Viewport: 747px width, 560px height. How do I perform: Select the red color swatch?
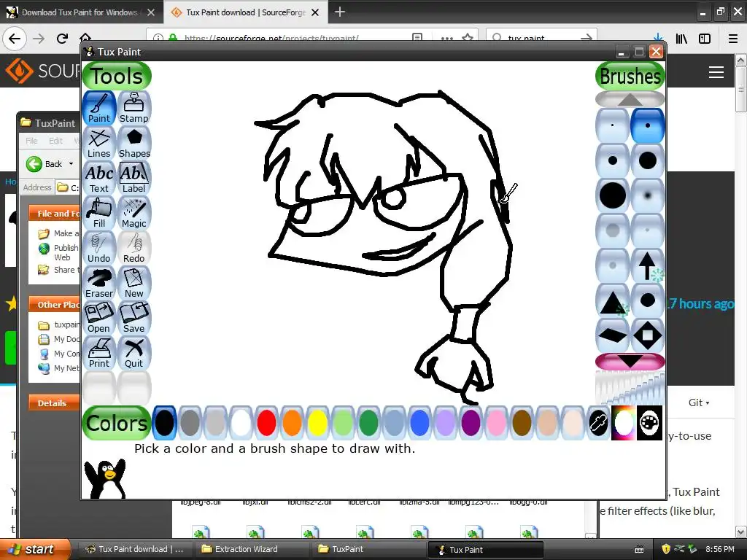266,423
